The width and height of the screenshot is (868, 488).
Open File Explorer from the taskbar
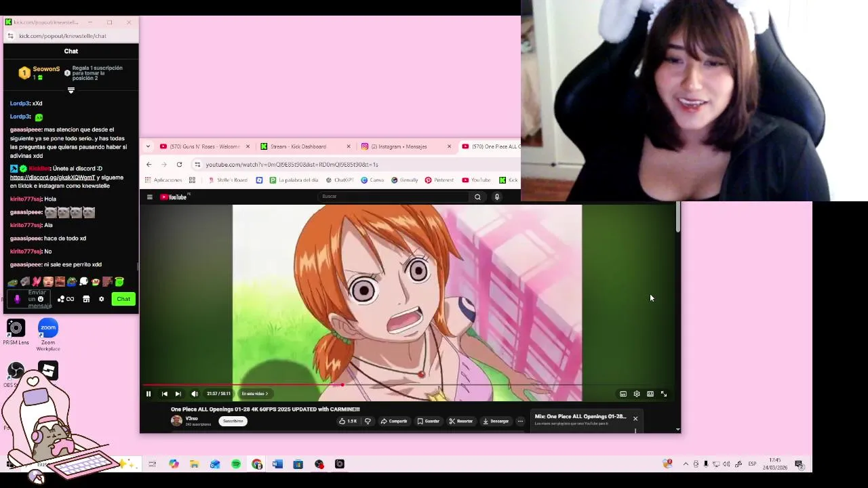coord(194,464)
